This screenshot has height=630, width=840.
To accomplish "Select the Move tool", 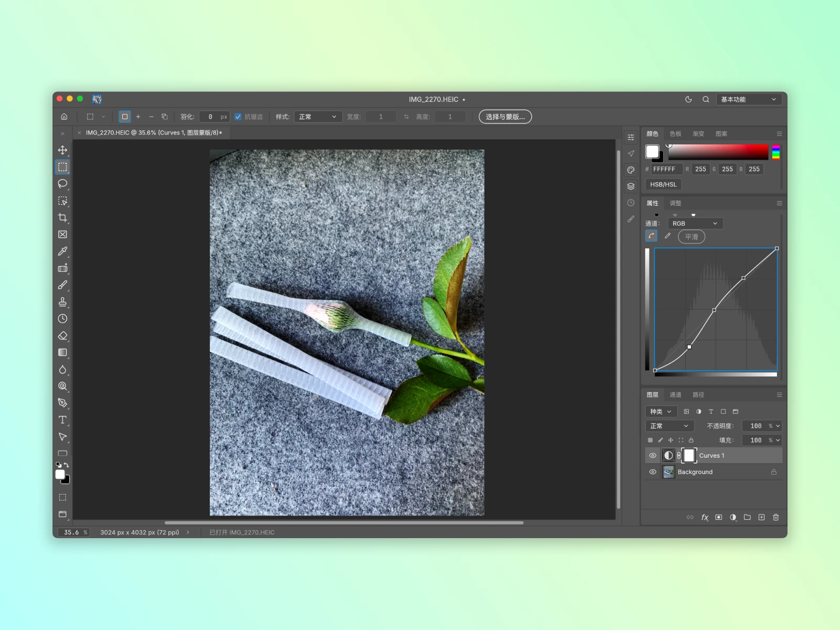I will tap(62, 150).
